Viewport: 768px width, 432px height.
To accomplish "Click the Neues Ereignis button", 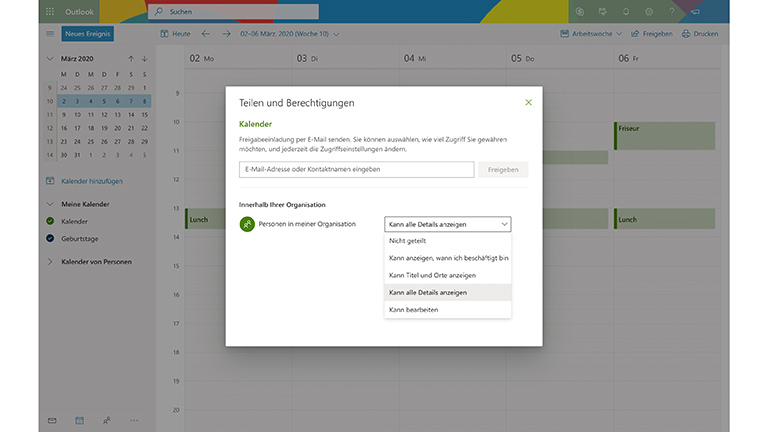I will (x=88, y=34).
